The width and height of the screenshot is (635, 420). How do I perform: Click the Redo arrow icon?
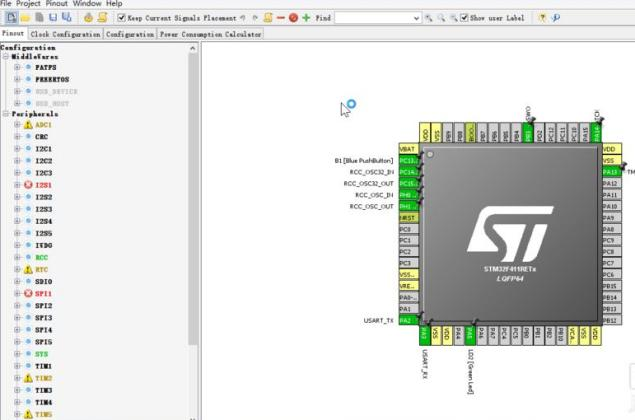point(255,18)
